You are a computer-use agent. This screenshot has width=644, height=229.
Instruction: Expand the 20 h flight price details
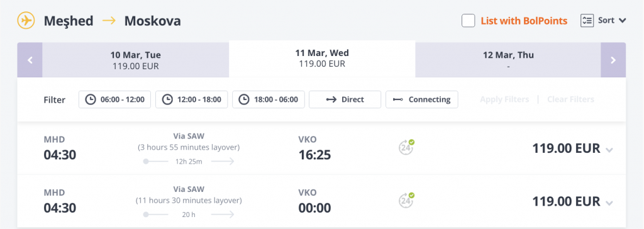[609, 203]
